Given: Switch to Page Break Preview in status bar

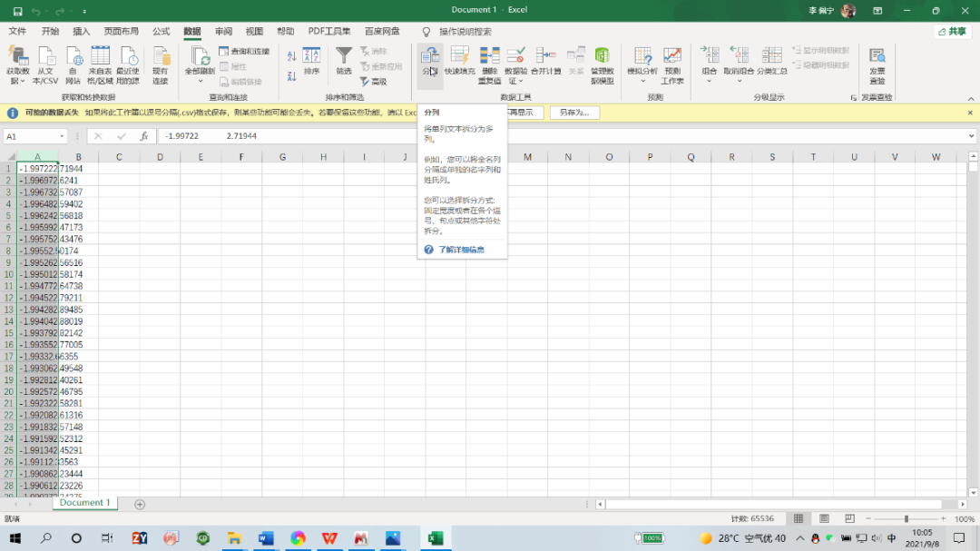Looking at the screenshot, I should coord(849,518).
